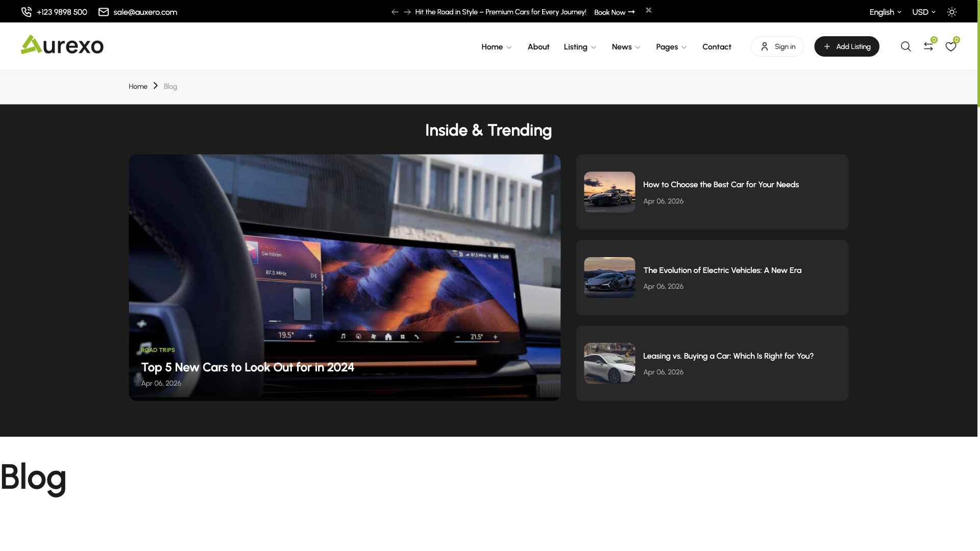Viewport: 980px width, 551px height.
Task: Click the Add Listing button
Action: pyautogui.click(x=846, y=46)
